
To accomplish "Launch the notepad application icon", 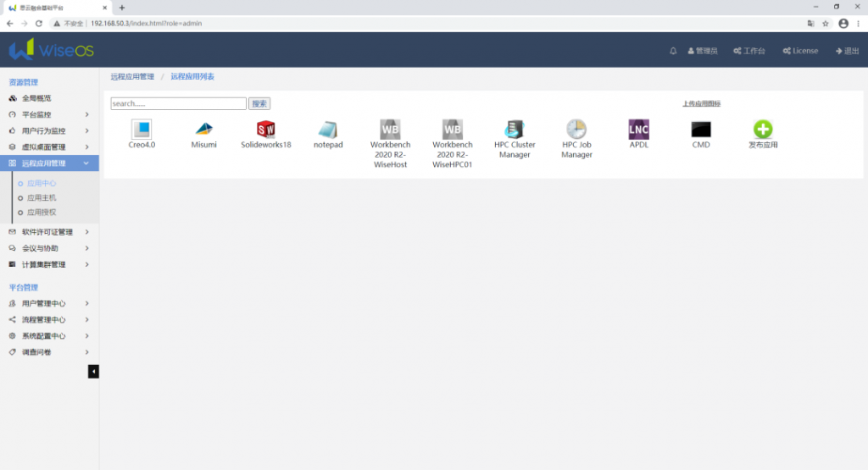I will (x=328, y=130).
